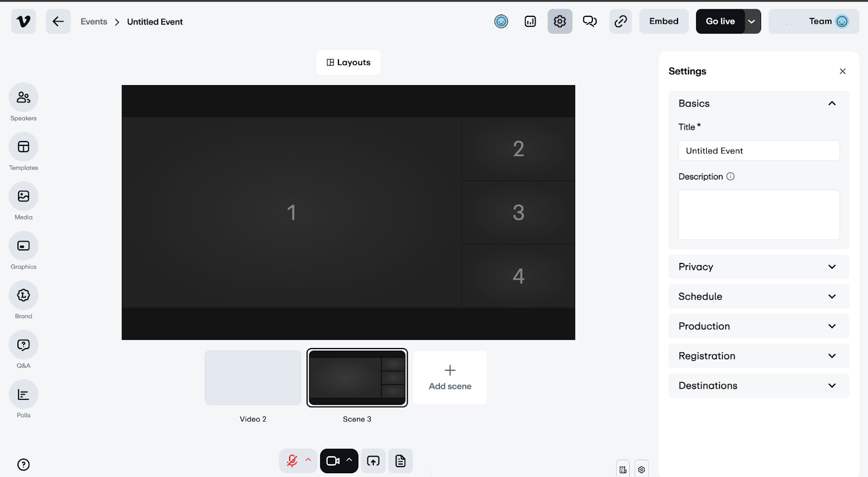This screenshot has width=868, height=477.
Task: Expand the Schedule settings section
Action: 758,296
